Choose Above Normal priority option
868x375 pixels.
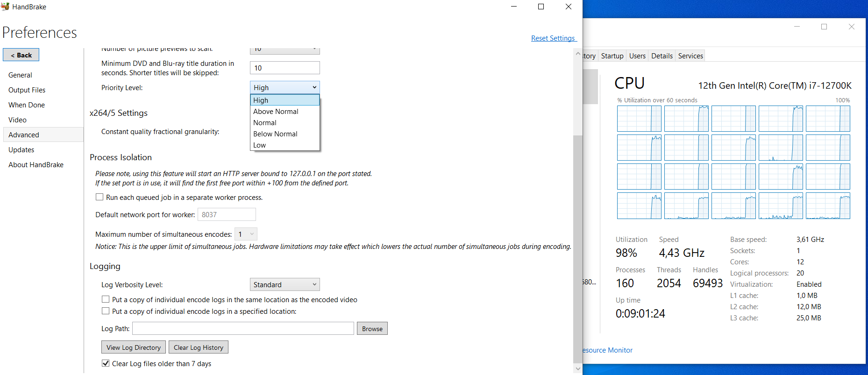tap(285, 112)
